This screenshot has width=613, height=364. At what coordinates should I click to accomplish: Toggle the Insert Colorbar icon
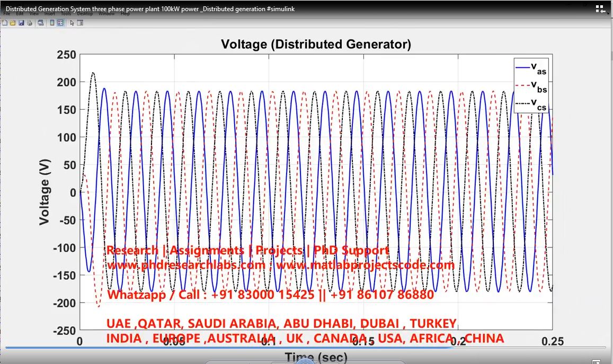coord(52,23)
